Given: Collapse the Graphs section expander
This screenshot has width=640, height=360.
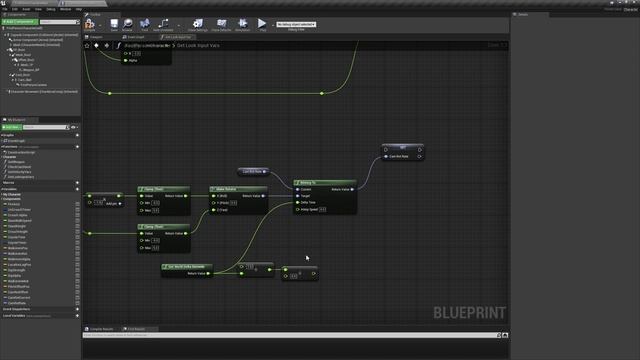Looking at the screenshot, I should coord(2,135).
